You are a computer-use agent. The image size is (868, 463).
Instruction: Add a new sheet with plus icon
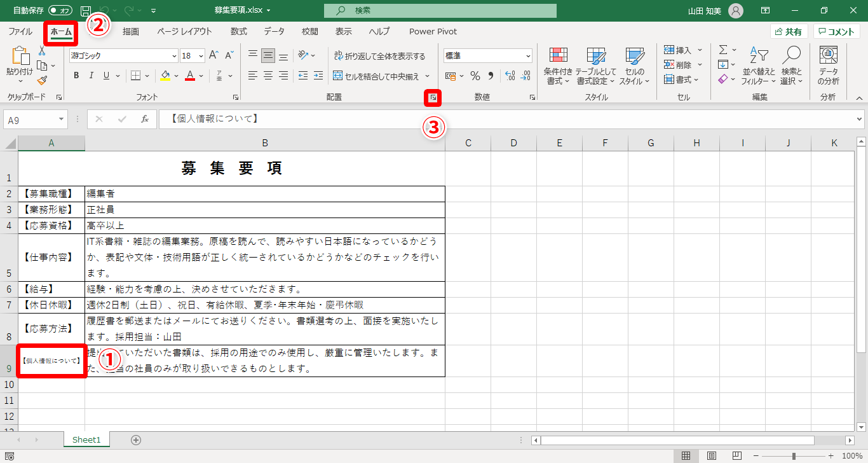click(x=135, y=439)
